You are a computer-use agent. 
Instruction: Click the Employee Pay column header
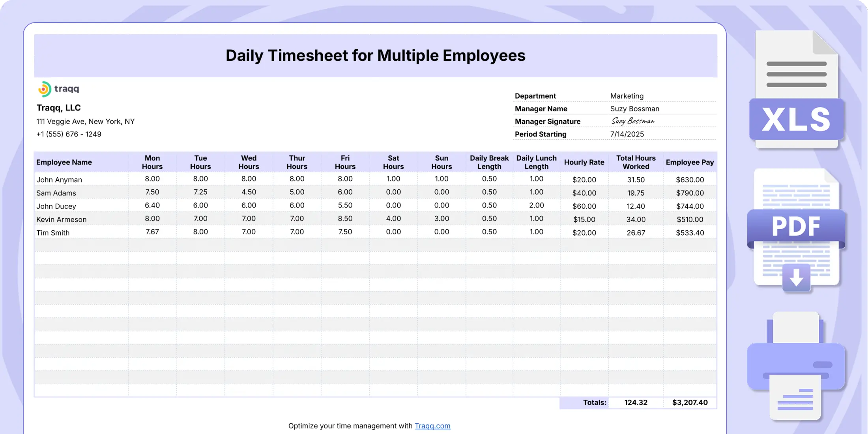point(690,162)
